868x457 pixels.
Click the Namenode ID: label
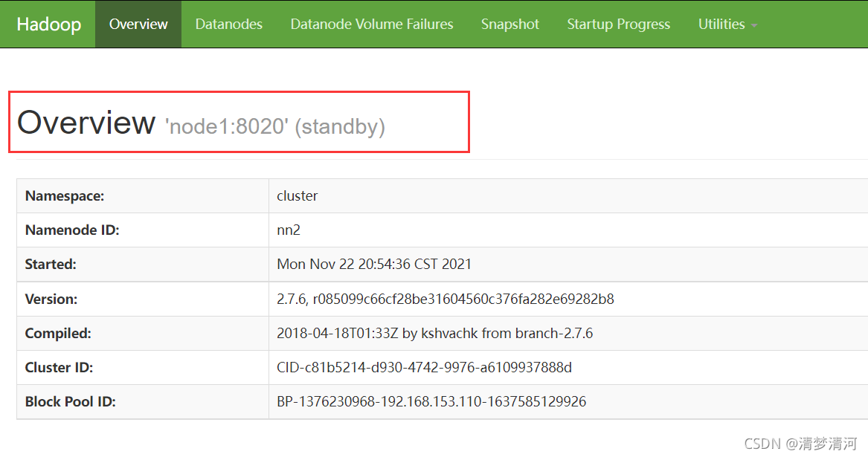point(72,230)
